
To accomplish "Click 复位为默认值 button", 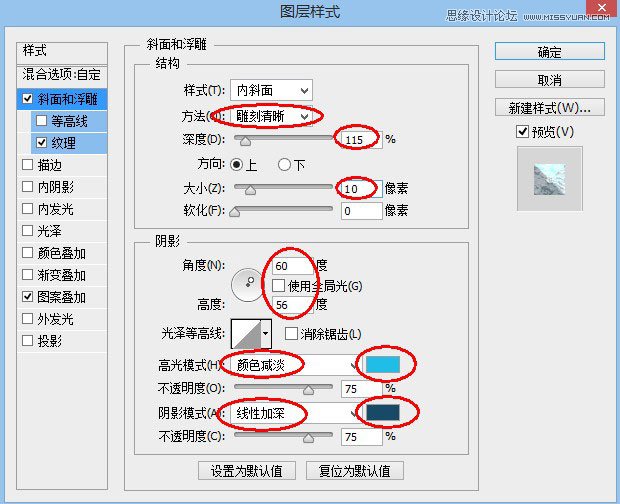I will [x=355, y=470].
